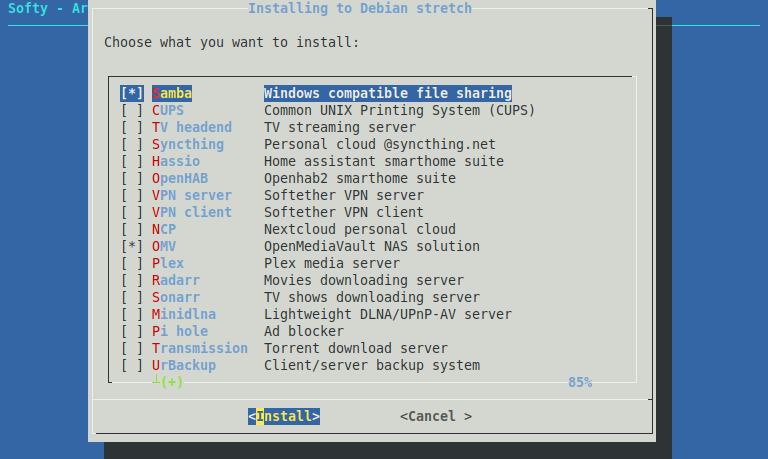Screen dimensions: 768x459
Task: Click 'Openhab2 smarthome suite' description
Action: point(360,178)
